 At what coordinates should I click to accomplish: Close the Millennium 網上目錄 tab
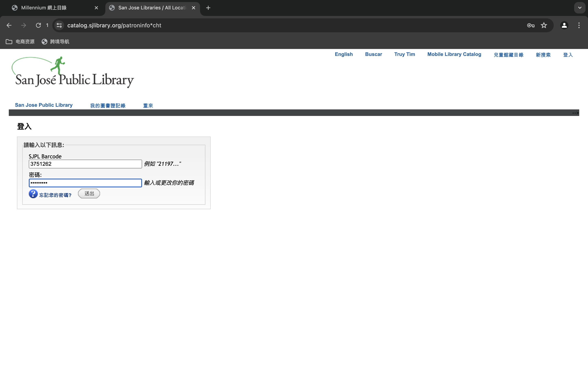pyautogui.click(x=96, y=8)
